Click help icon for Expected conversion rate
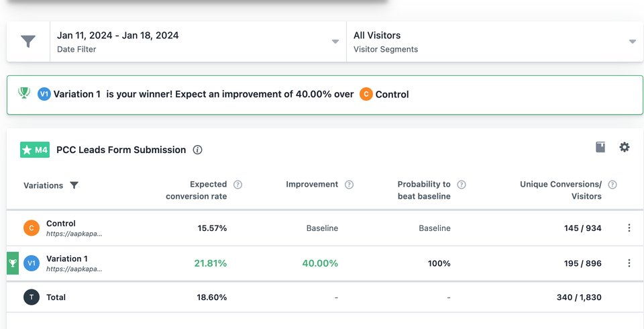The image size is (644, 329). pos(237,185)
